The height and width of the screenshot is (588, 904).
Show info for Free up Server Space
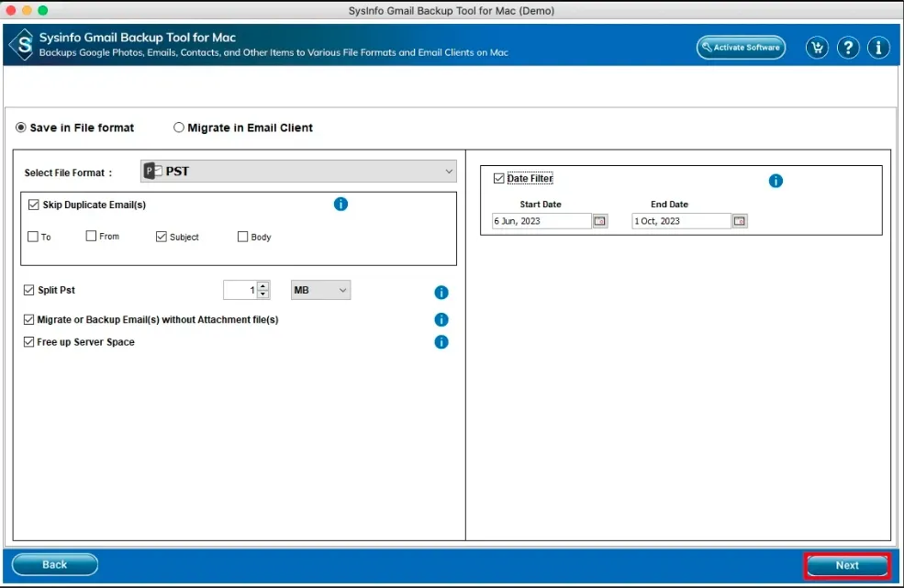(441, 342)
